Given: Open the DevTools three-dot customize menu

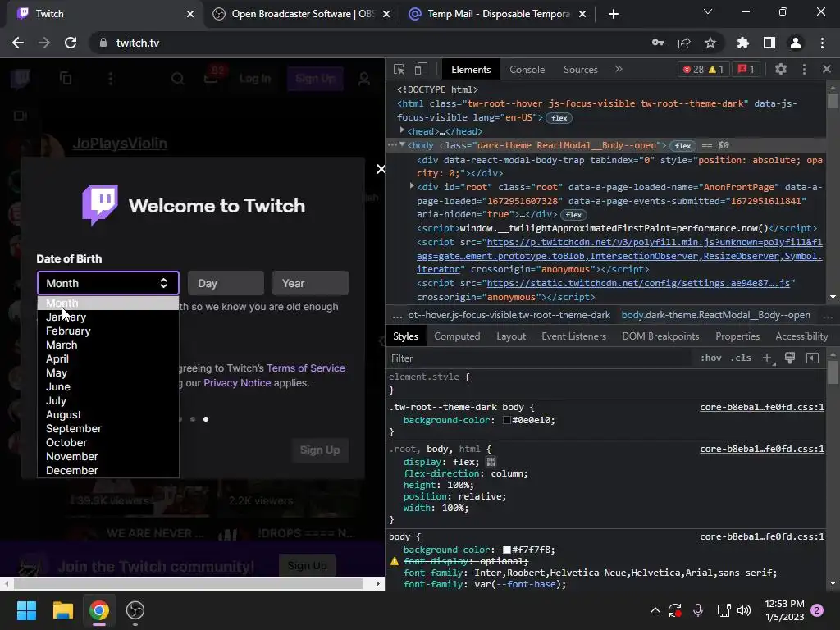Looking at the screenshot, I should click(804, 69).
